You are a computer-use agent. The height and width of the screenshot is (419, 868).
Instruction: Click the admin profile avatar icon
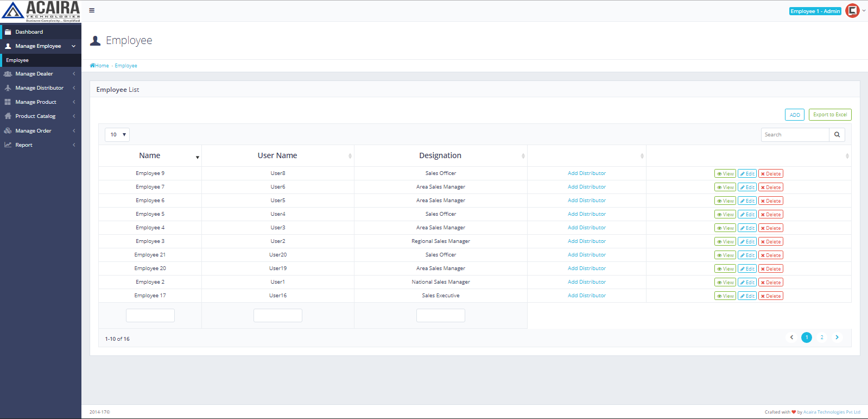pos(852,11)
